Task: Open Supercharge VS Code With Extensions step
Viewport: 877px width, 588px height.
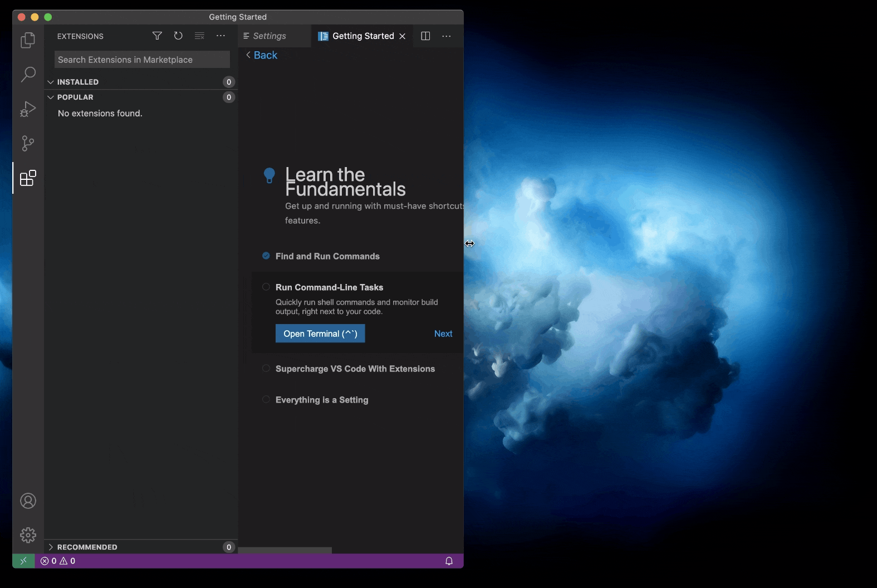Action: tap(355, 369)
